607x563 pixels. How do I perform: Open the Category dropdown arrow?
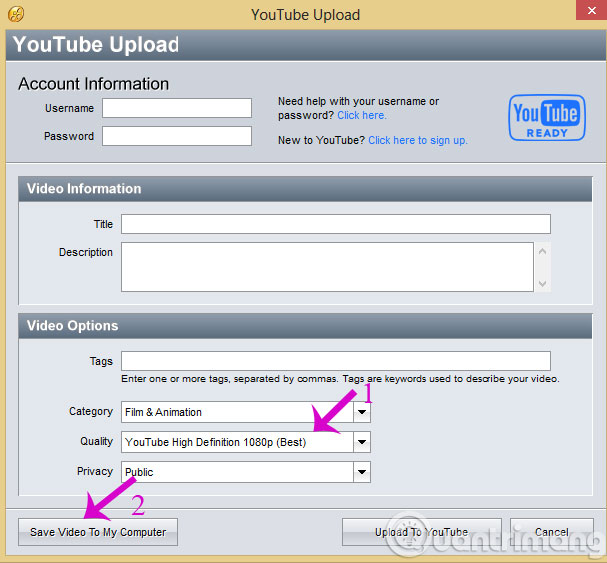(362, 412)
